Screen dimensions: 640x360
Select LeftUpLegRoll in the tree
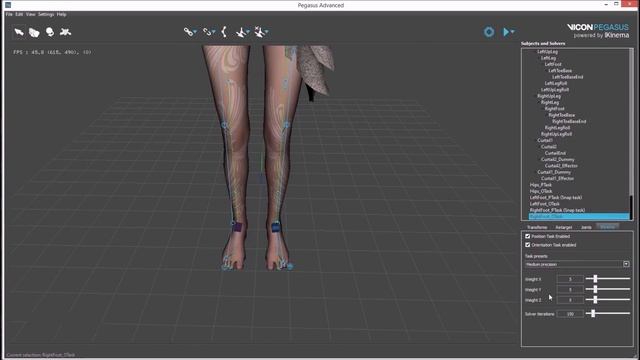[x=555, y=90]
